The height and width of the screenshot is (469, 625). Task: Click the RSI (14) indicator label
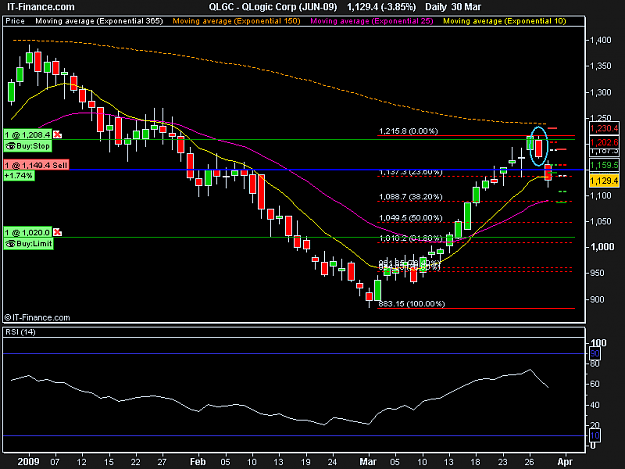[x=20, y=332]
